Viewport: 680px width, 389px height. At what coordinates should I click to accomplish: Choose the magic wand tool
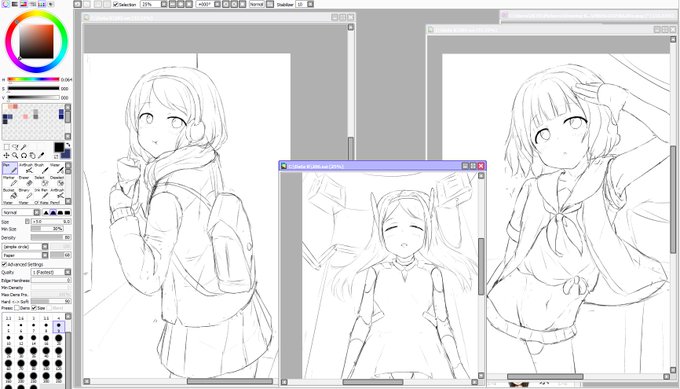tap(24, 147)
